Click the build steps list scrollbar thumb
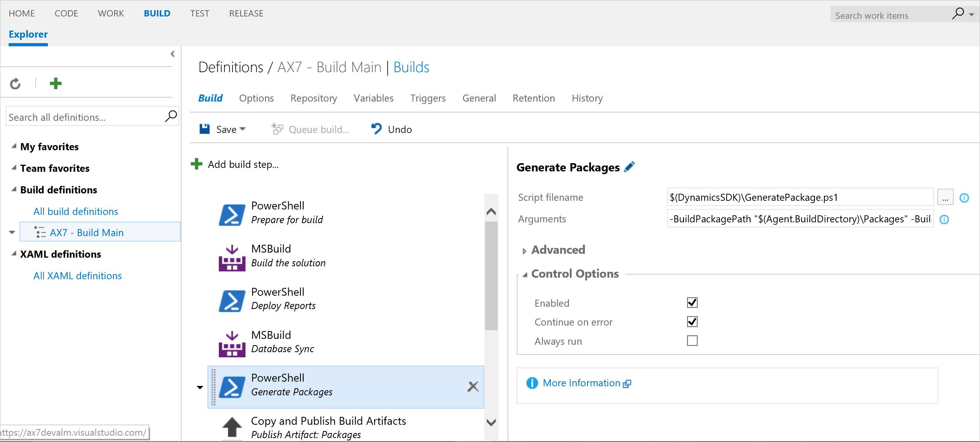 click(491, 275)
